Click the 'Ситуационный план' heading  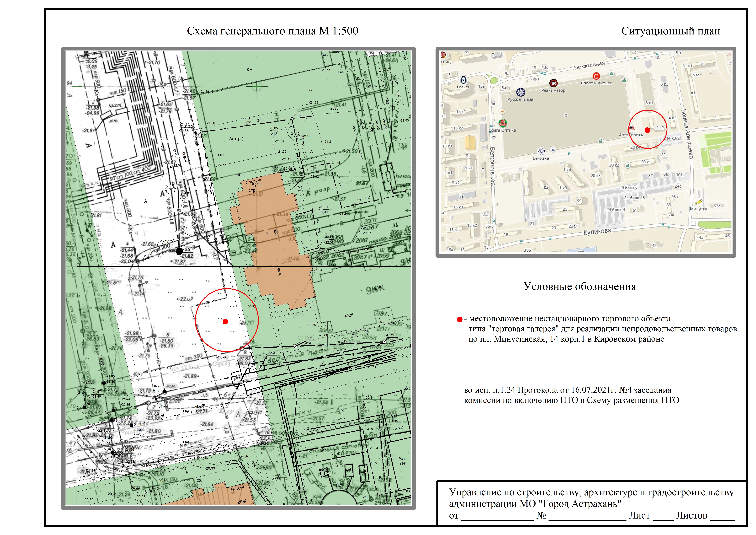670,31
